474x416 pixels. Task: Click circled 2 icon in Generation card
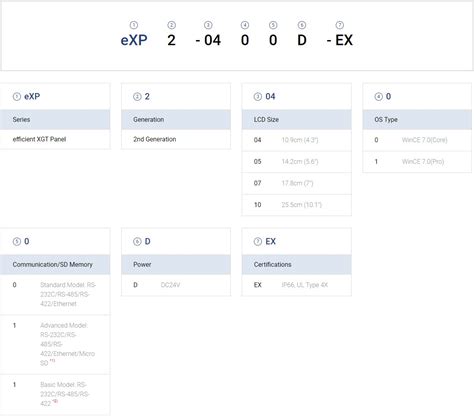tap(137, 96)
